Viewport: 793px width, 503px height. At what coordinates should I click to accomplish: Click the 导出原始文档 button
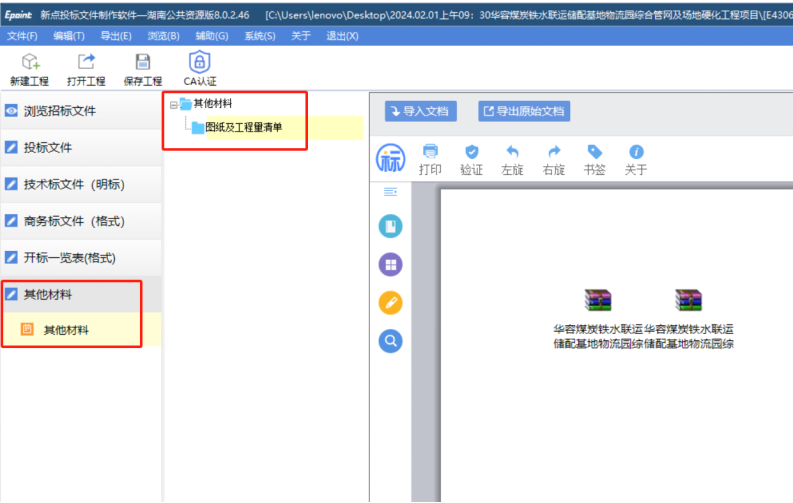(524, 111)
